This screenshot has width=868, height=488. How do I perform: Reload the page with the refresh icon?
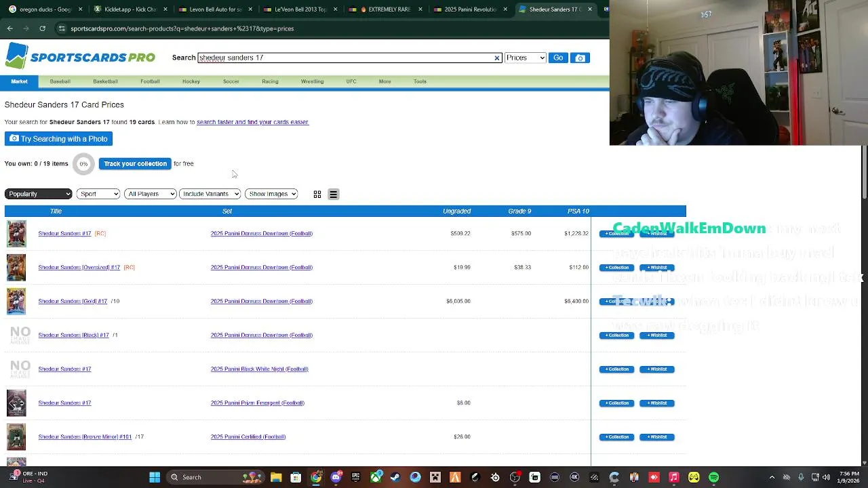tap(42, 28)
